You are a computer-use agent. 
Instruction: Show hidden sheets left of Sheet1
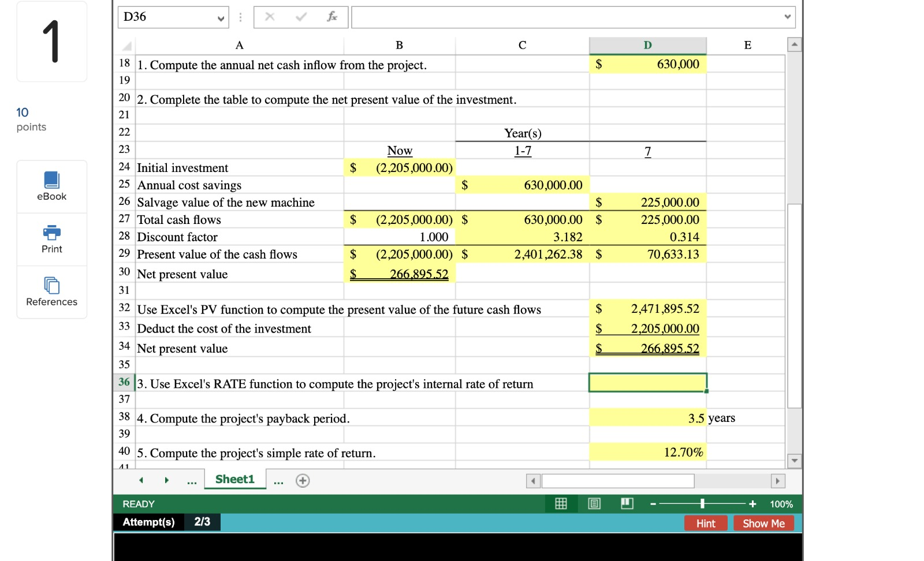point(192,481)
